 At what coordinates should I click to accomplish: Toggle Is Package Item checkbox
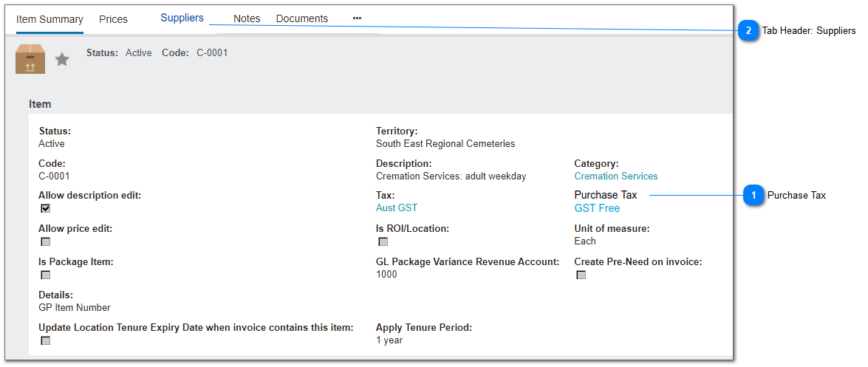[45, 275]
